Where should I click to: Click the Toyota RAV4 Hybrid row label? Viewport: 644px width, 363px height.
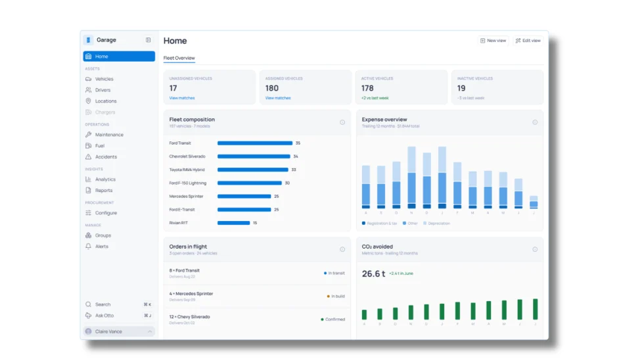coord(187,170)
